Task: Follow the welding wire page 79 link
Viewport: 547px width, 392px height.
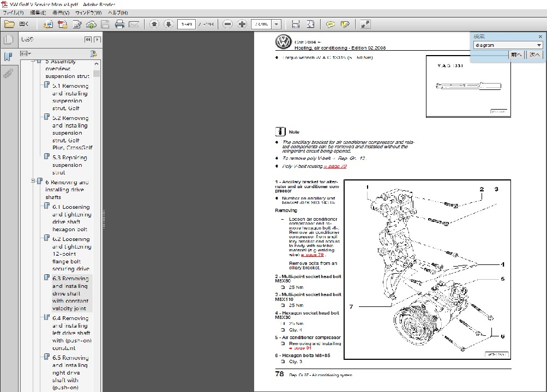Action: [x=312, y=255]
